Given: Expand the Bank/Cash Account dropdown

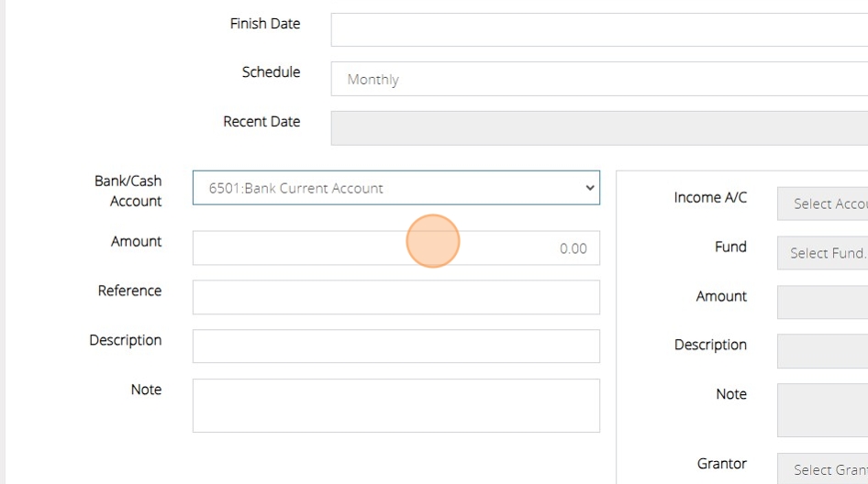Looking at the screenshot, I should [x=395, y=188].
